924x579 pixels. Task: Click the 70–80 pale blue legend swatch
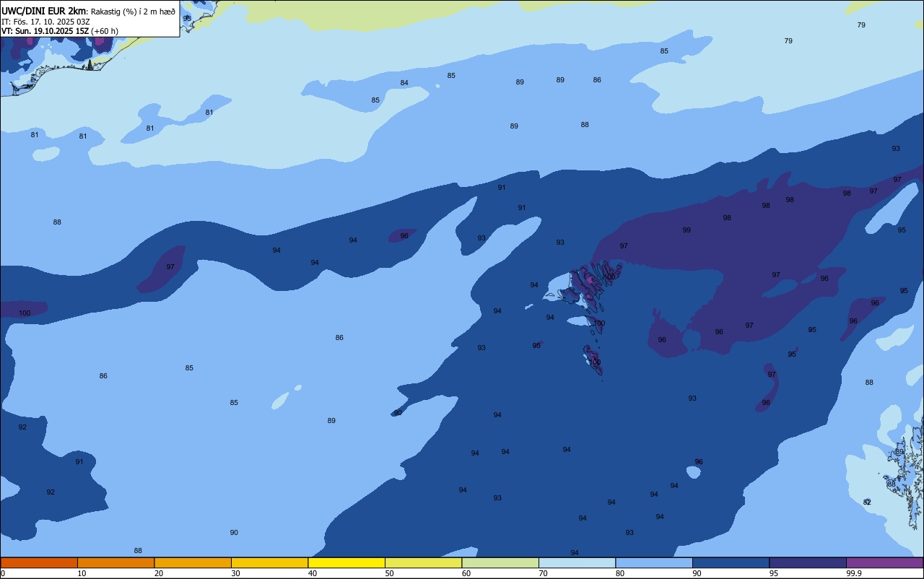click(577, 562)
